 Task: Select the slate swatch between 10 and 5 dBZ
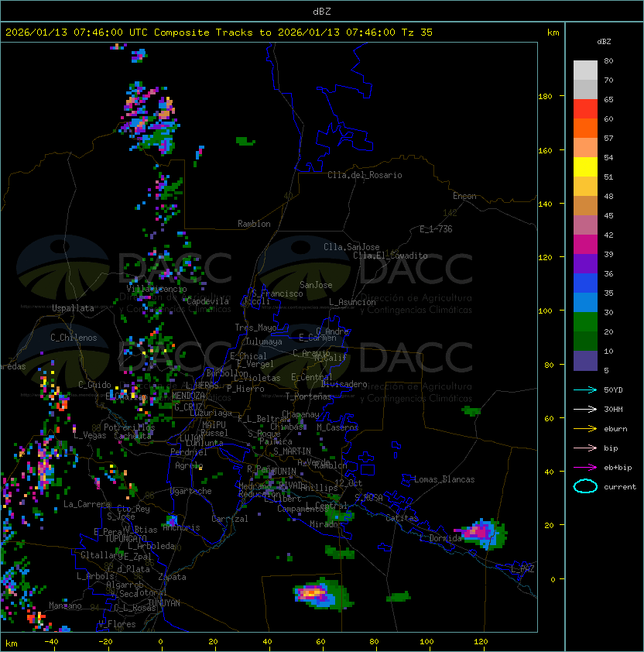click(585, 361)
